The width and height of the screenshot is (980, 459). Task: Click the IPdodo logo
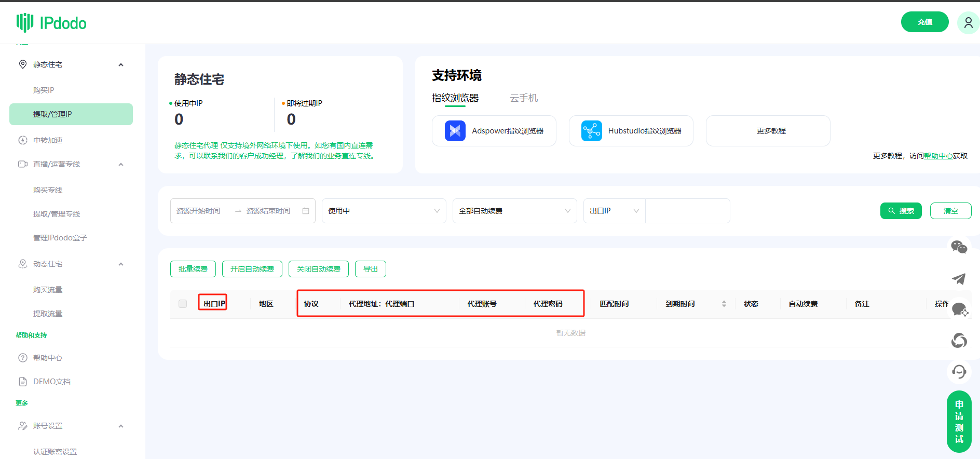point(51,23)
